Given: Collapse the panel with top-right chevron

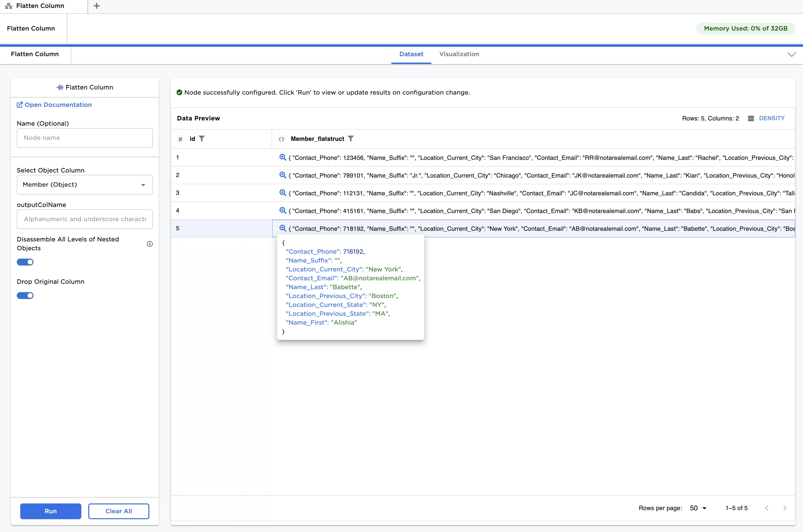Looking at the screenshot, I should (x=791, y=54).
